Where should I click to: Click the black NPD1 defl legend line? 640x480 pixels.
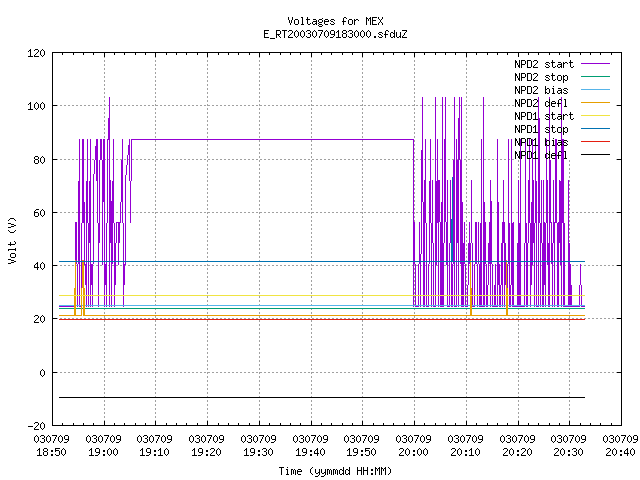pos(595,155)
